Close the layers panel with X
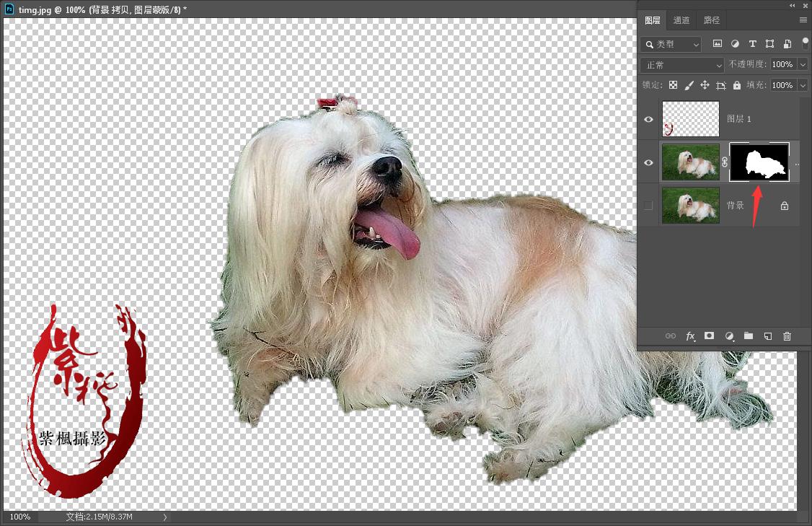The height and width of the screenshot is (526, 812). click(806, 5)
